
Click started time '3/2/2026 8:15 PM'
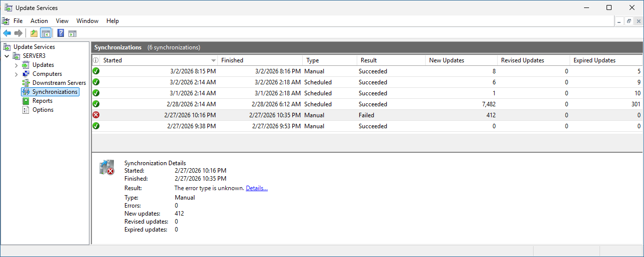[193, 71]
